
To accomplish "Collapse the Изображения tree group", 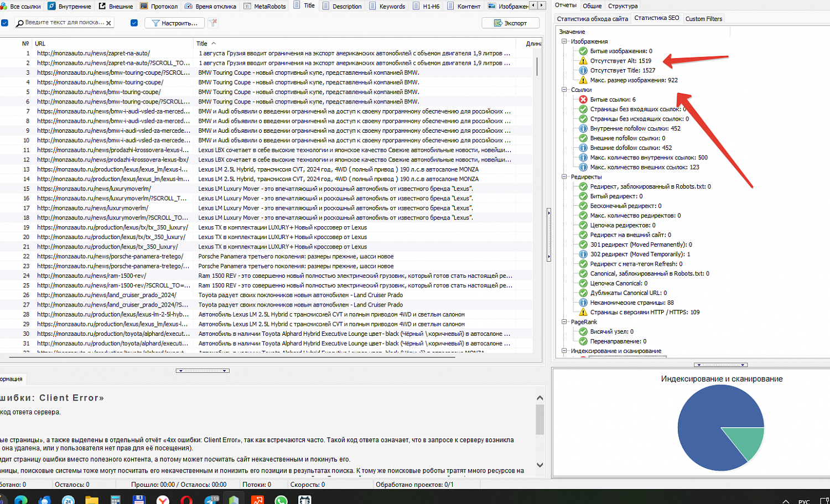I will (x=564, y=41).
